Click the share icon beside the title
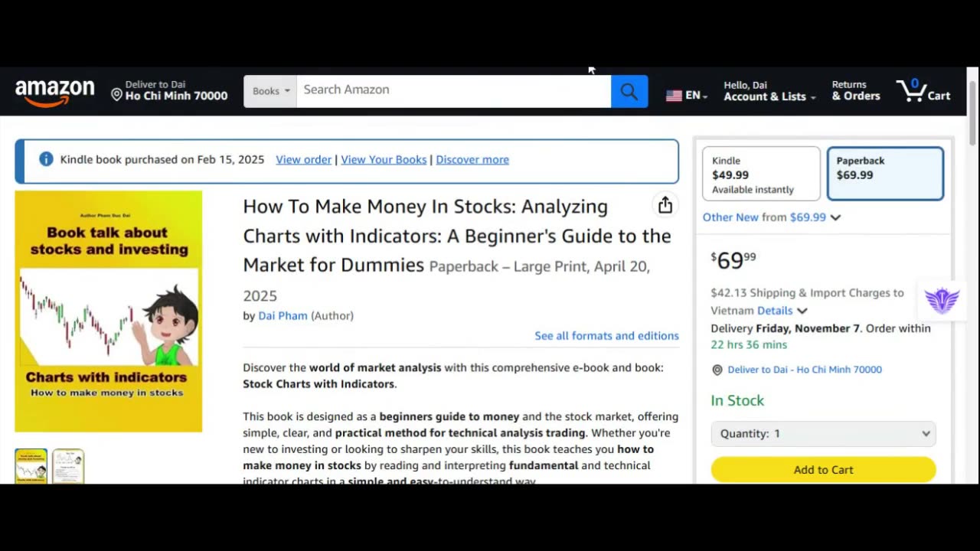Screen dimensions: 980x551 [665, 205]
